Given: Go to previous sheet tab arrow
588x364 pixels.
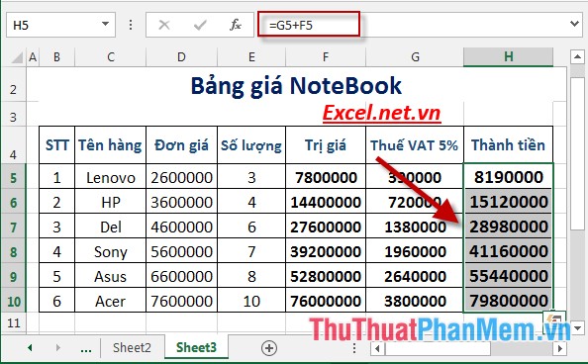Looking at the screenshot, I should [30, 348].
